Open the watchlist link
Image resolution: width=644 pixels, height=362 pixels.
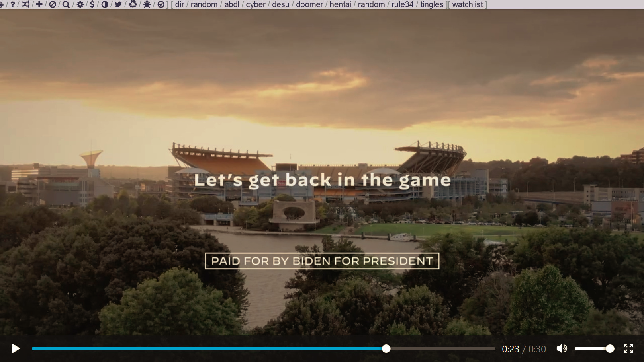[467, 4]
